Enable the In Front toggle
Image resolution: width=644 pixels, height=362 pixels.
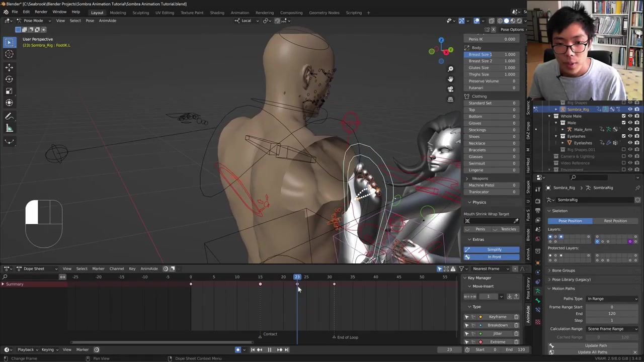494,257
